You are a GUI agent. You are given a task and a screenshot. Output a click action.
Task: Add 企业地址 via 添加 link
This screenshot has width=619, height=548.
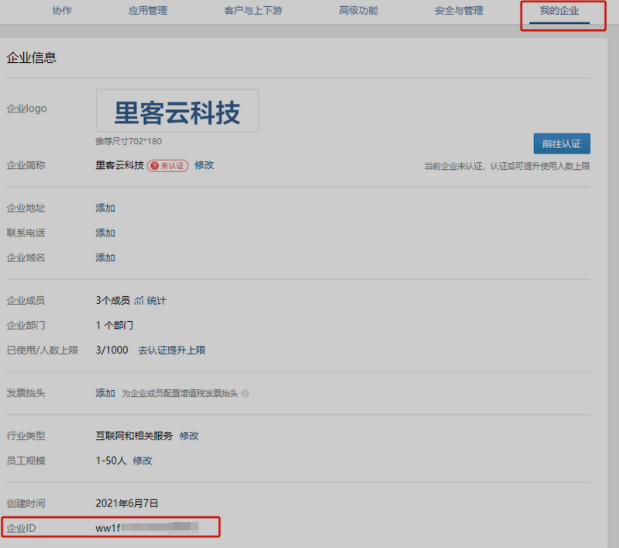(105, 208)
